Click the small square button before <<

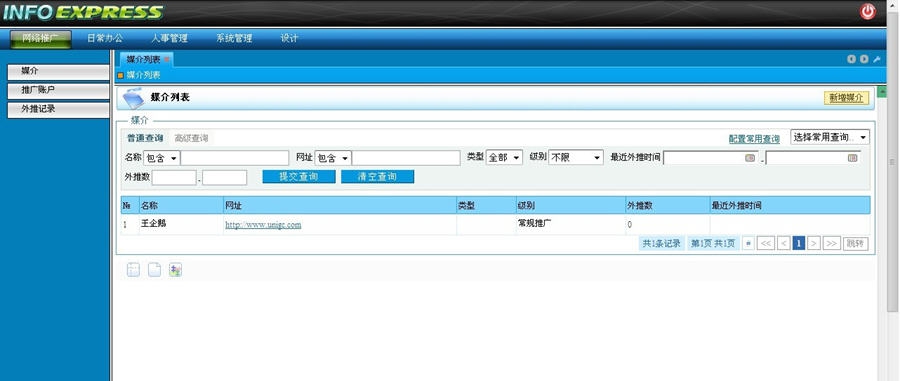[x=748, y=243]
